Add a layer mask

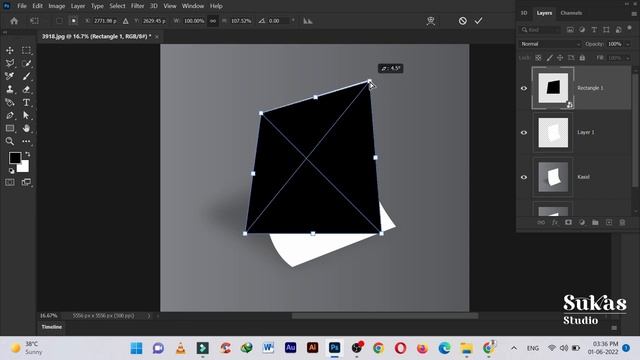(x=568, y=222)
